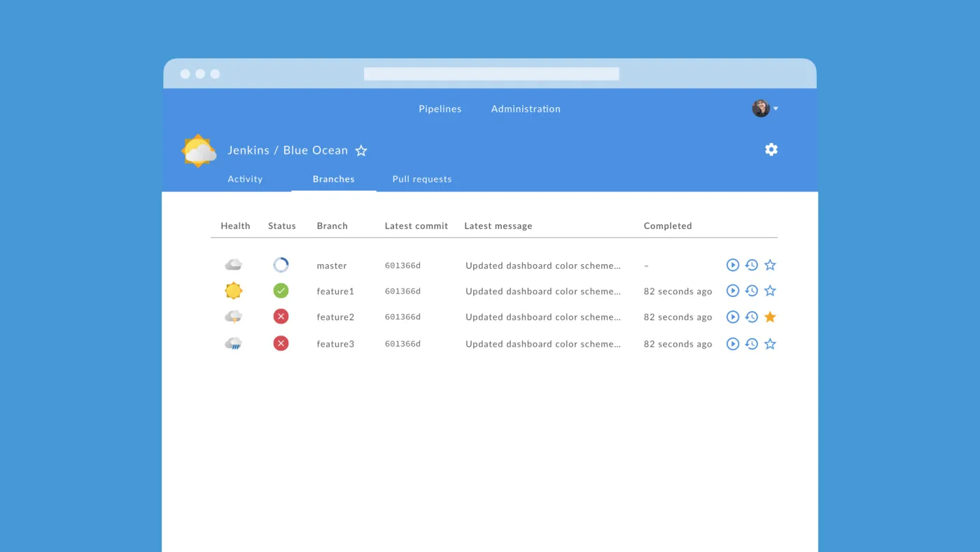
Task: Click the sunny health icon for feature1
Action: pyautogui.click(x=233, y=291)
